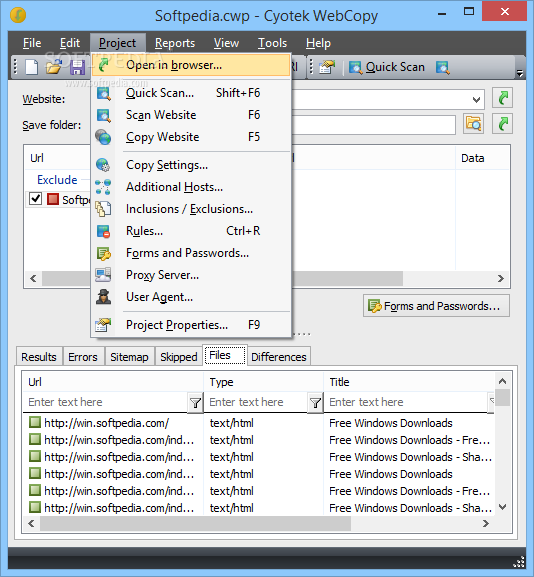Click the Title column header in Files
The image size is (534, 577).
409,382
